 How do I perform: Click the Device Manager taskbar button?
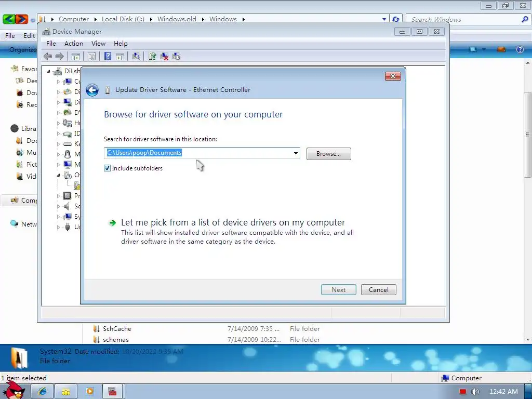112,392
